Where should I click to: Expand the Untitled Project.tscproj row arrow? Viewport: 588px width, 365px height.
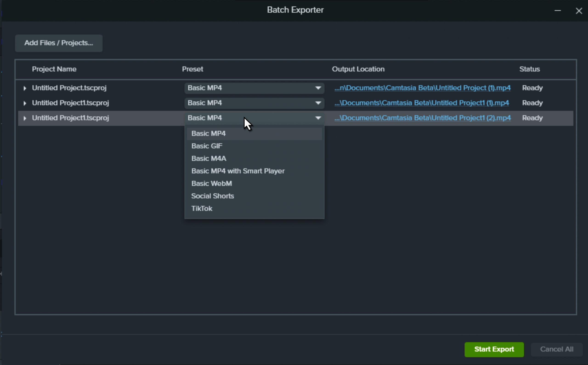(x=25, y=88)
